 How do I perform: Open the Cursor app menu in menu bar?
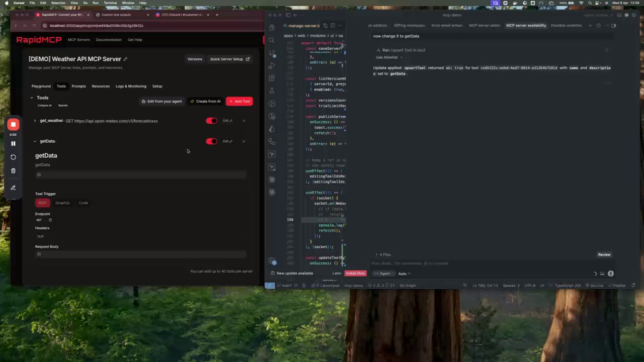(19, 3)
